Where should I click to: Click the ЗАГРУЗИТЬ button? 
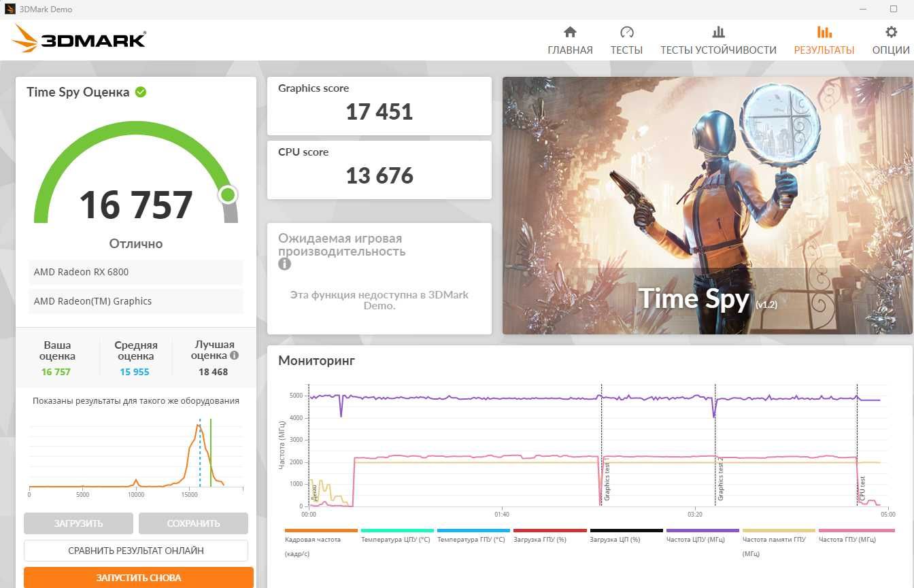click(78, 523)
